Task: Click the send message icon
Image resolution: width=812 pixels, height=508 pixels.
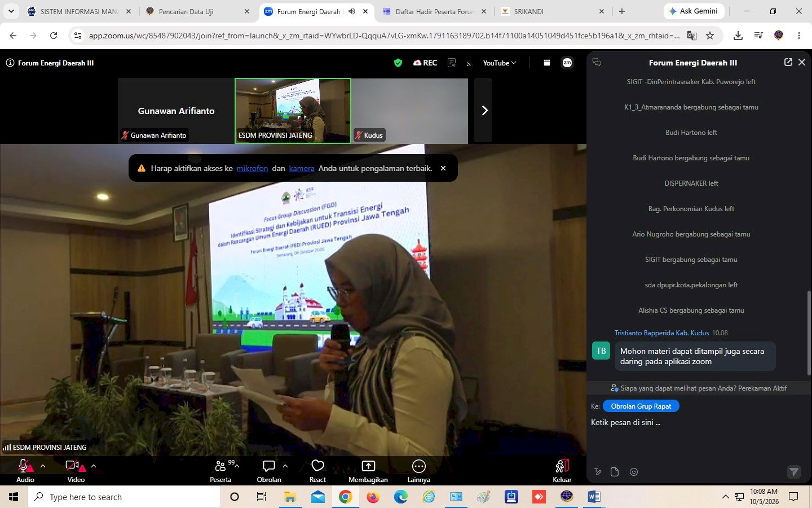Action: click(x=793, y=472)
